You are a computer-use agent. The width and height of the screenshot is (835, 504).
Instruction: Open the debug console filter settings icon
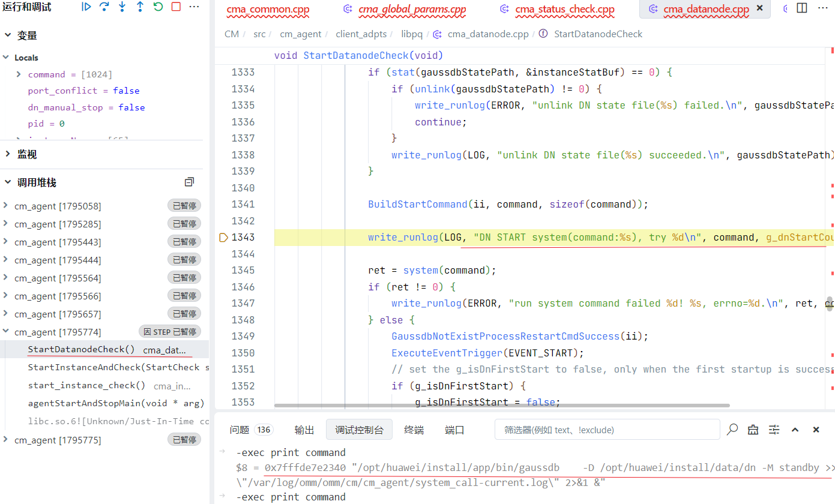point(774,430)
